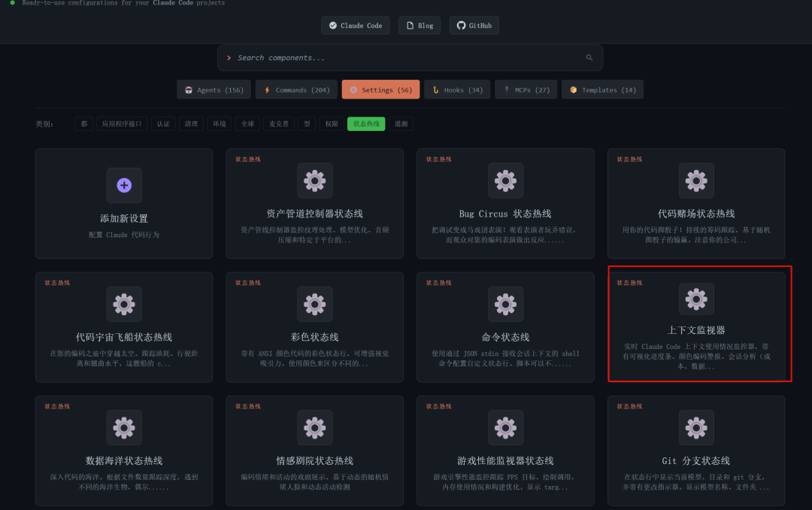Click the Hooks hook icon

coord(435,90)
